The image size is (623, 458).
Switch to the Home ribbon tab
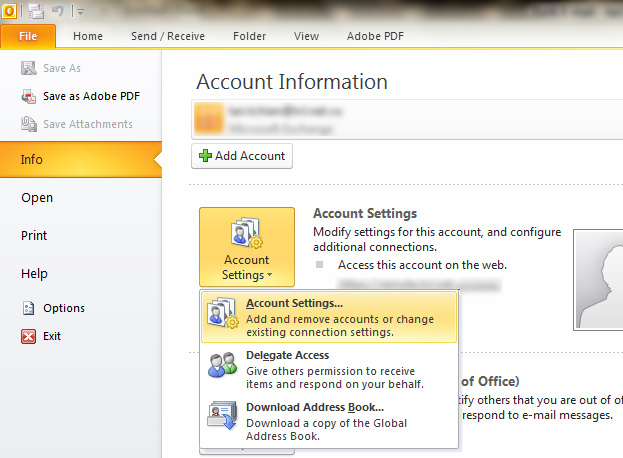[x=88, y=36]
